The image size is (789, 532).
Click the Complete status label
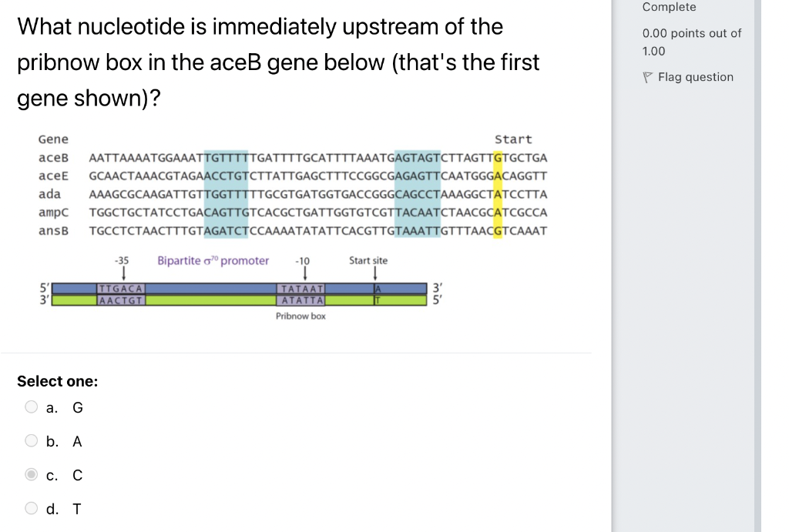[x=667, y=7]
